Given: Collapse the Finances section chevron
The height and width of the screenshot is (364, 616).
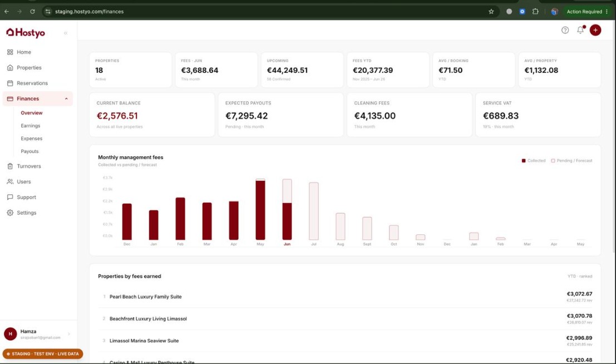Looking at the screenshot, I should tap(66, 99).
